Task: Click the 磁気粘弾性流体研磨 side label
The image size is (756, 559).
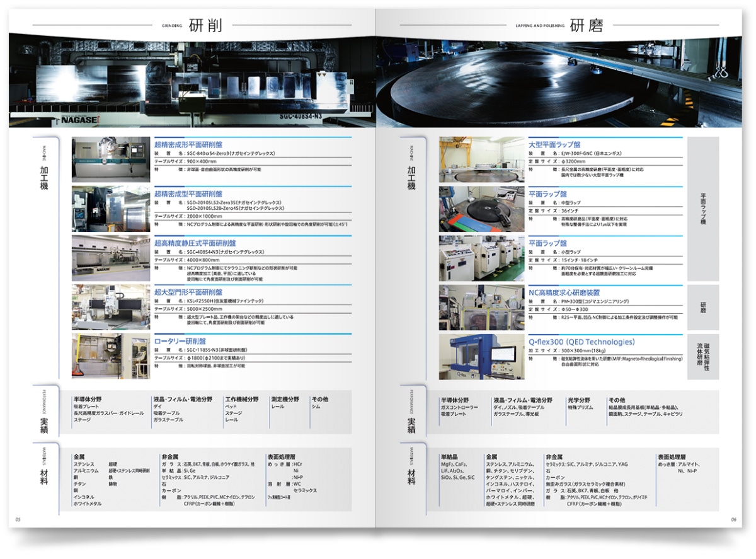Action: [703, 357]
